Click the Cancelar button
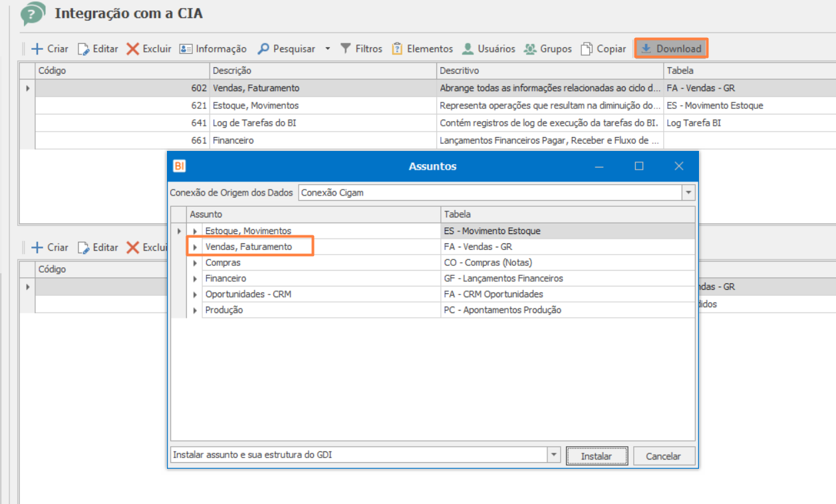This screenshot has height=504, width=836. (664, 456)
